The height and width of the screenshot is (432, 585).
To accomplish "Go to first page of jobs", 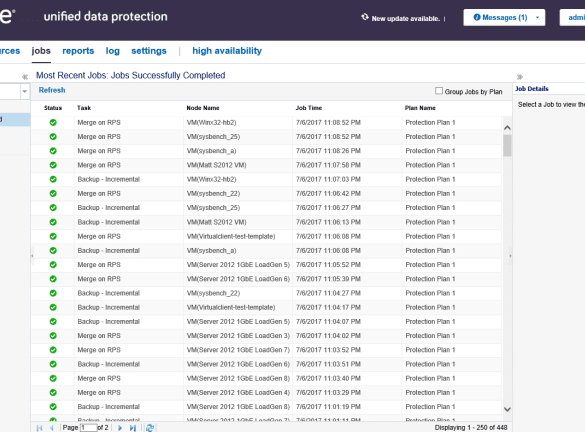I will click(40, 428).
